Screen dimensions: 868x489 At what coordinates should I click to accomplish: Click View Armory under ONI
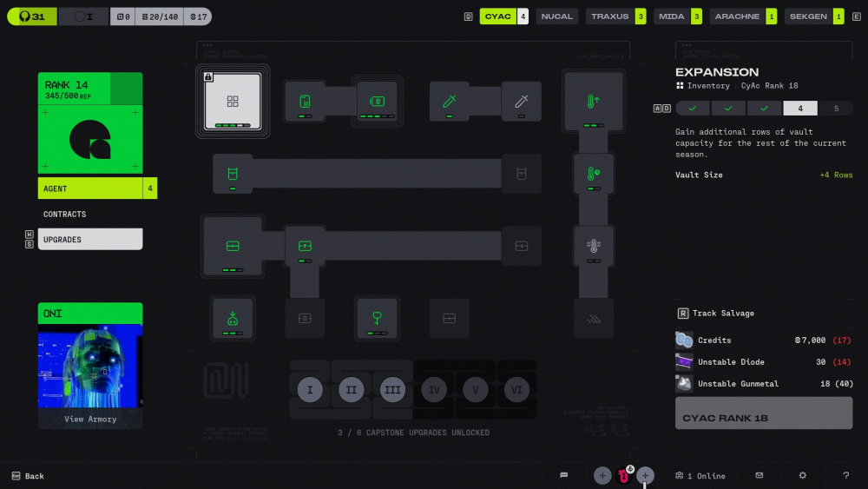tap(90, 419)
